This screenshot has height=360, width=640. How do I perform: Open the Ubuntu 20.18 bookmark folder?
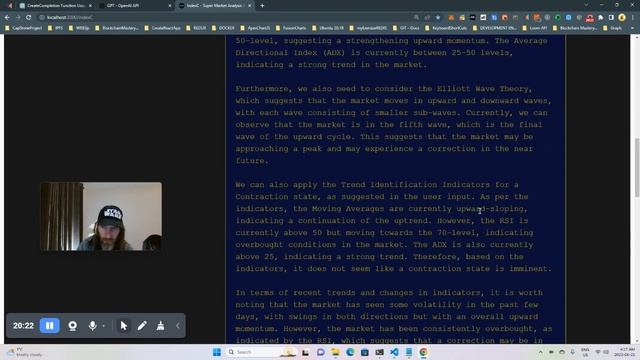tap(328, 28)
